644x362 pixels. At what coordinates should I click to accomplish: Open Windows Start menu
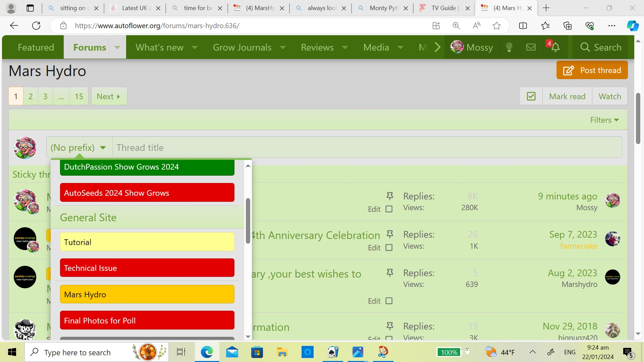click(x=12, y=352)
